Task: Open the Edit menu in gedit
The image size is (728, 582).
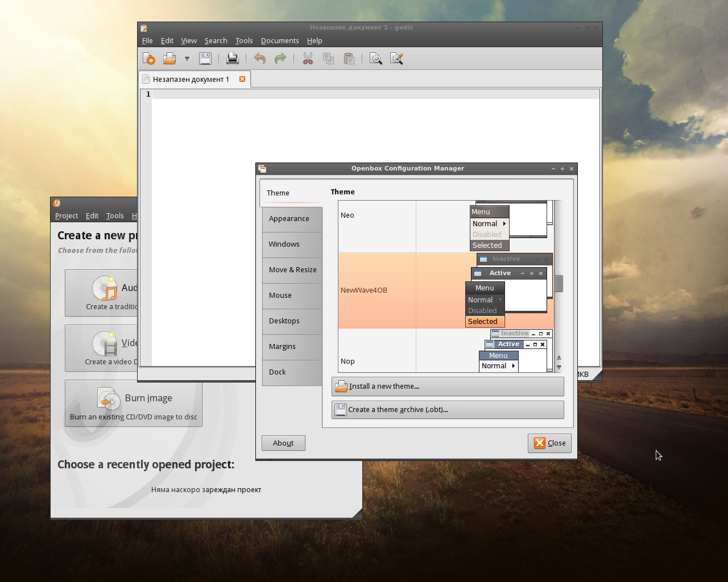Action: coord(167,41)
